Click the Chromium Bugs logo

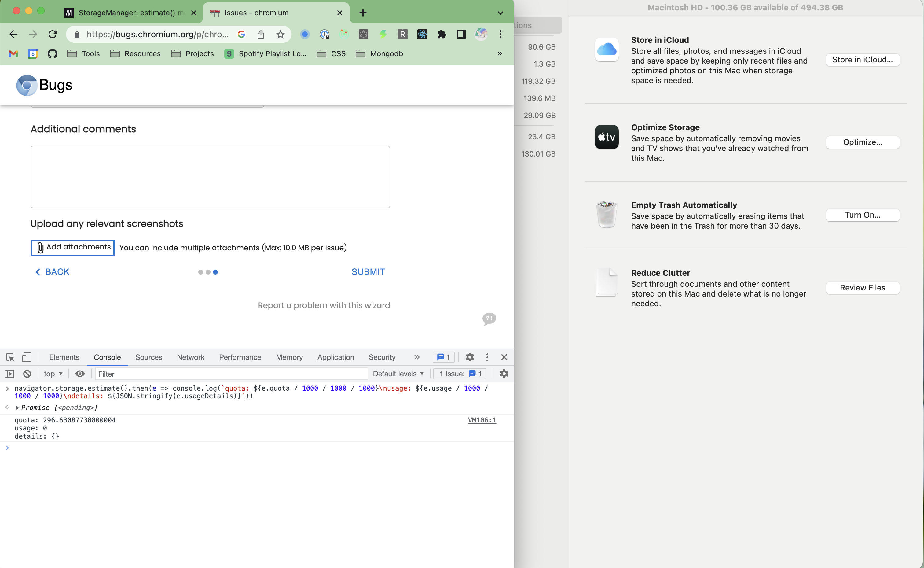point(44,85)
